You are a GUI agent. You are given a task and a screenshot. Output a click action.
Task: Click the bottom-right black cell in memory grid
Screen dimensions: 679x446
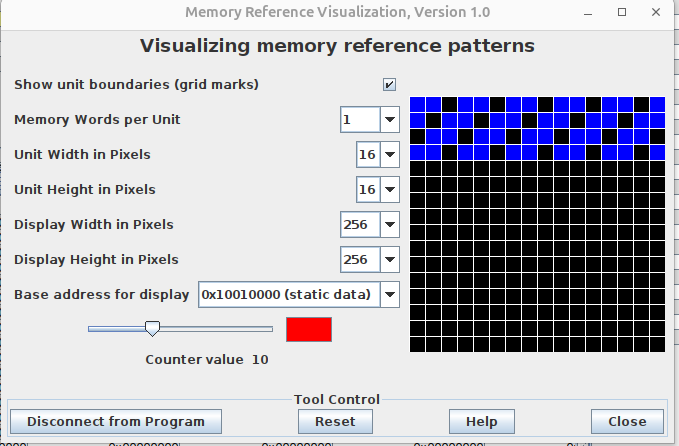[x=657, y=343]
